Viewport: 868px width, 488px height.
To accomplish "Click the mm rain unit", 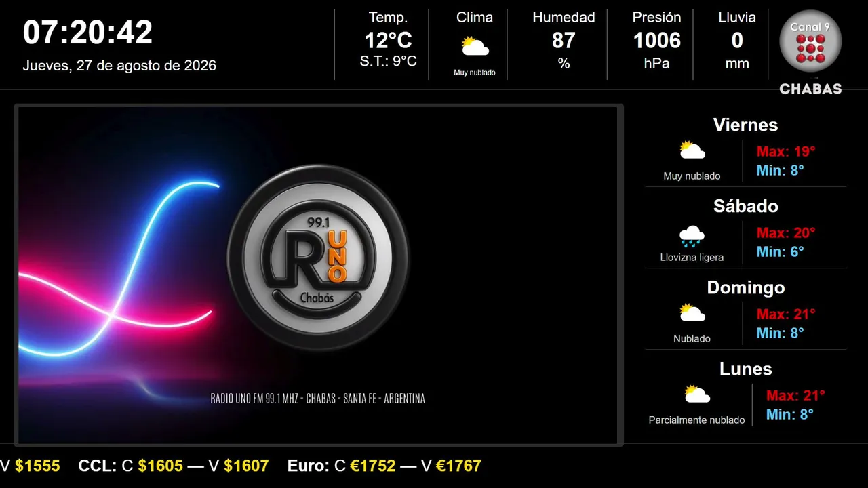I will [737, 64].
